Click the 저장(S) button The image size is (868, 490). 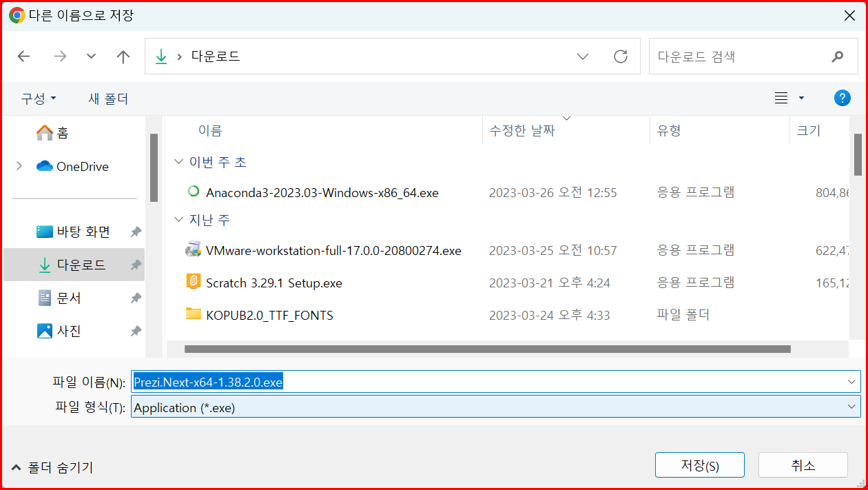click(x=699, y=465)
